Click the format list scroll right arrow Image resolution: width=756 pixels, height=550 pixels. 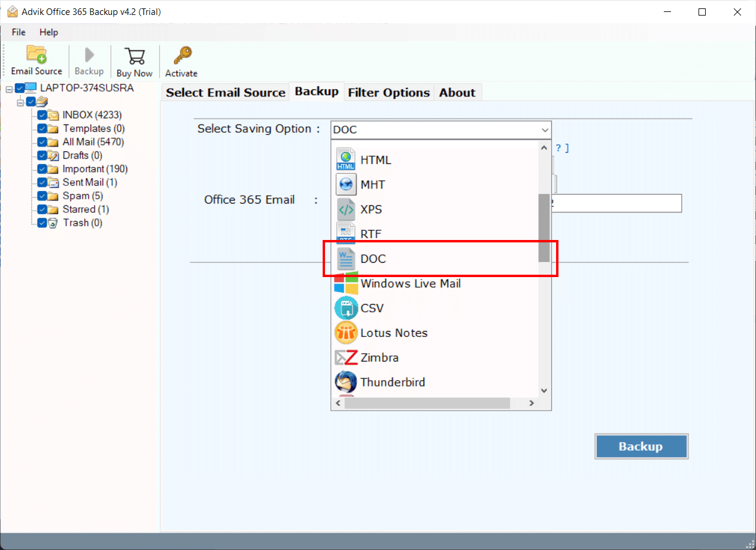(531, 404)
